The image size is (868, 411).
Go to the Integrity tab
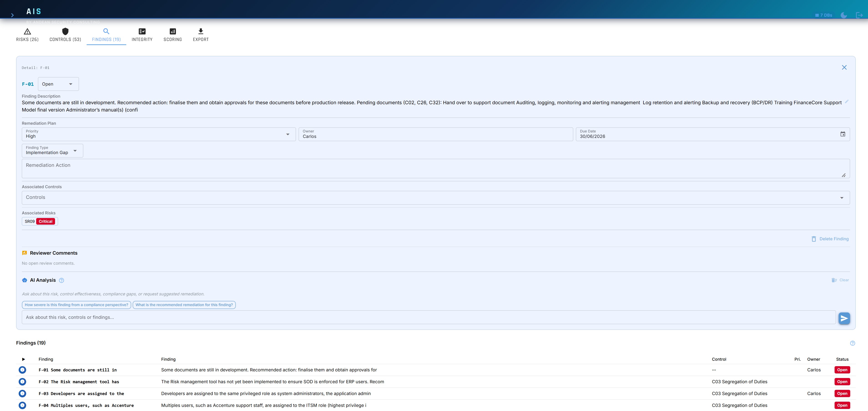point(142,35)
